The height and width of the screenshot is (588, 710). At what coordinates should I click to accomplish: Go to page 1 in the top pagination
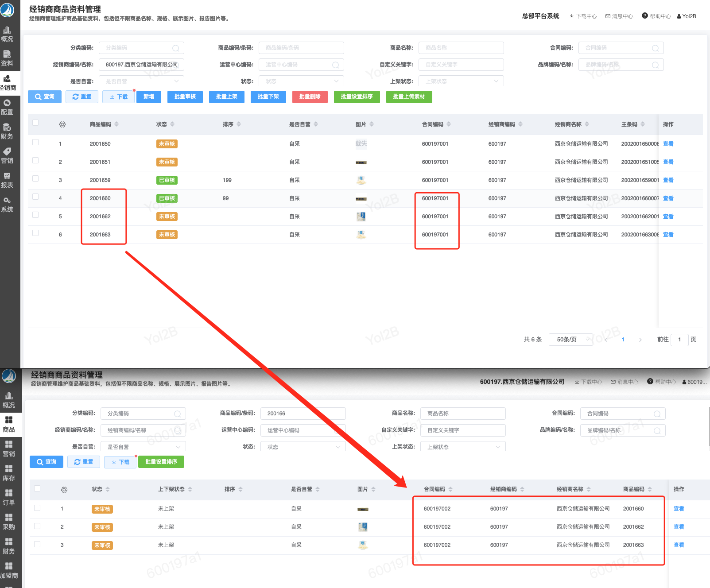coord(623,340)
